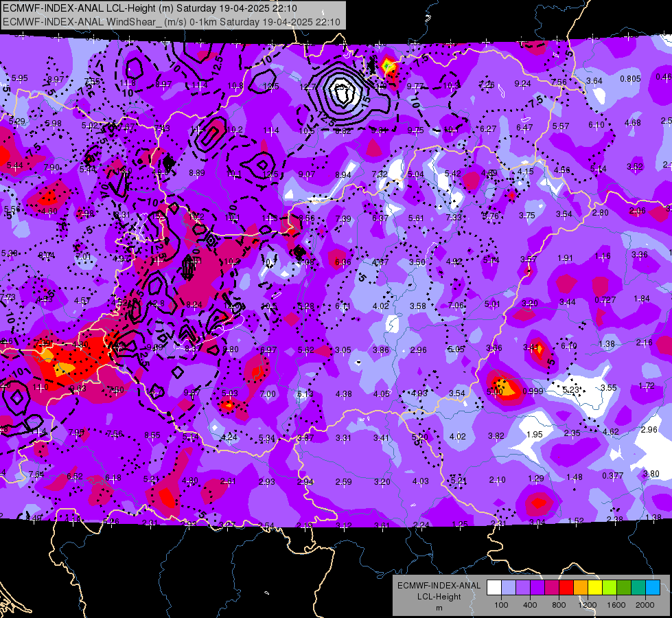Click the wind shear value 5.23
The height and width of the screenshot is (618, 672).
click(x=571, y=389)
